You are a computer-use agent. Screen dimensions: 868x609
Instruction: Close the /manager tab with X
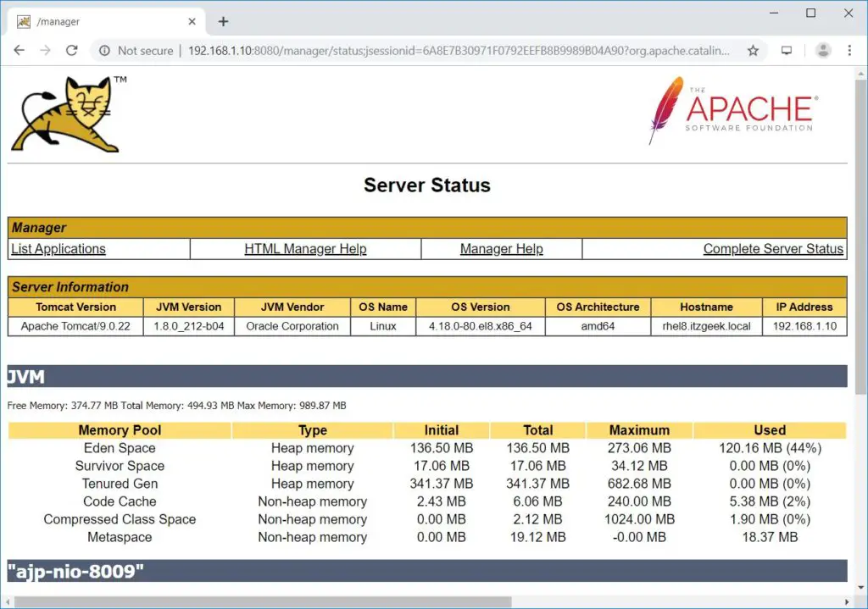(192, 21)
